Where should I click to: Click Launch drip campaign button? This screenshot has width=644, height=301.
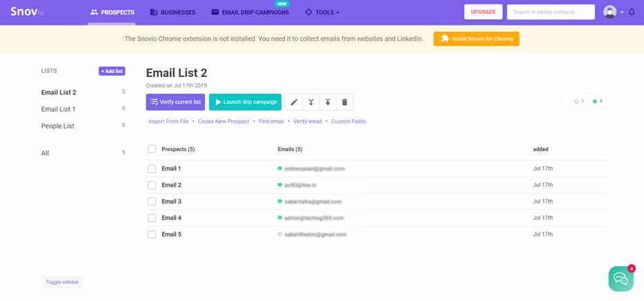click(245, 102)
